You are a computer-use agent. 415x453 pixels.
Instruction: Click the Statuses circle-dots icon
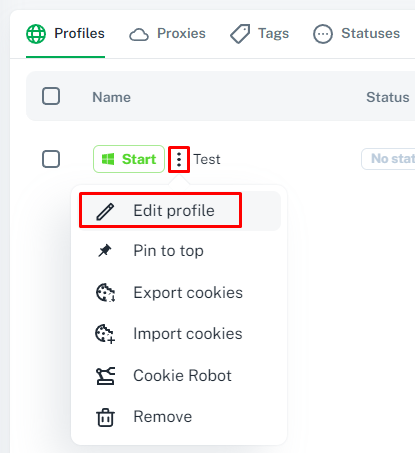[323, 34]
